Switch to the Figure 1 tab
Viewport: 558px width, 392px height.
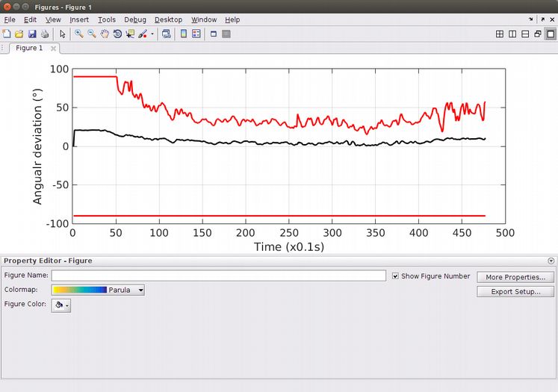(x=30, y=48)
